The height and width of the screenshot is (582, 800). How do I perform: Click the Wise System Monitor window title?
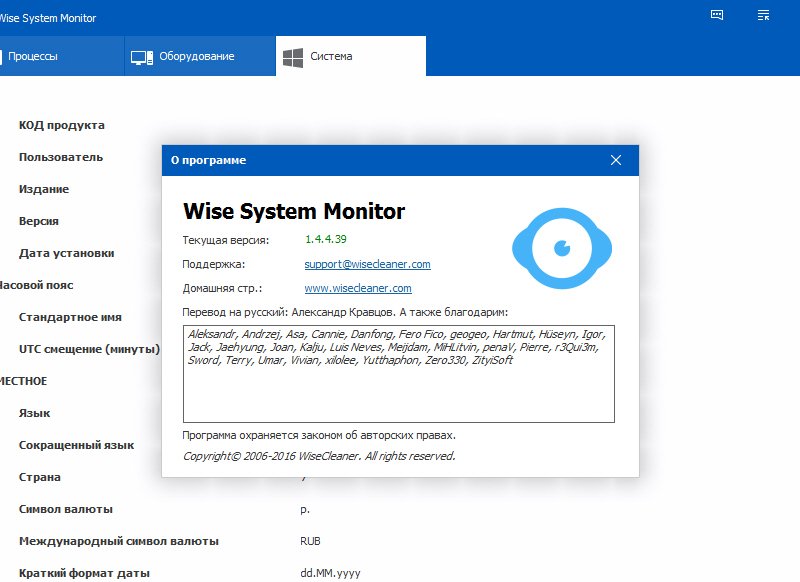coord(48,18)
